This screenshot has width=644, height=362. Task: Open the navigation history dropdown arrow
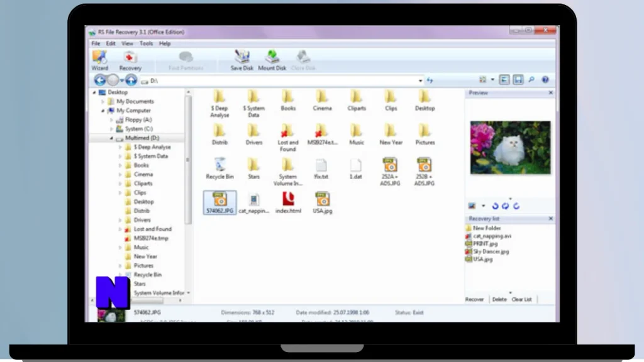(122, 81)
